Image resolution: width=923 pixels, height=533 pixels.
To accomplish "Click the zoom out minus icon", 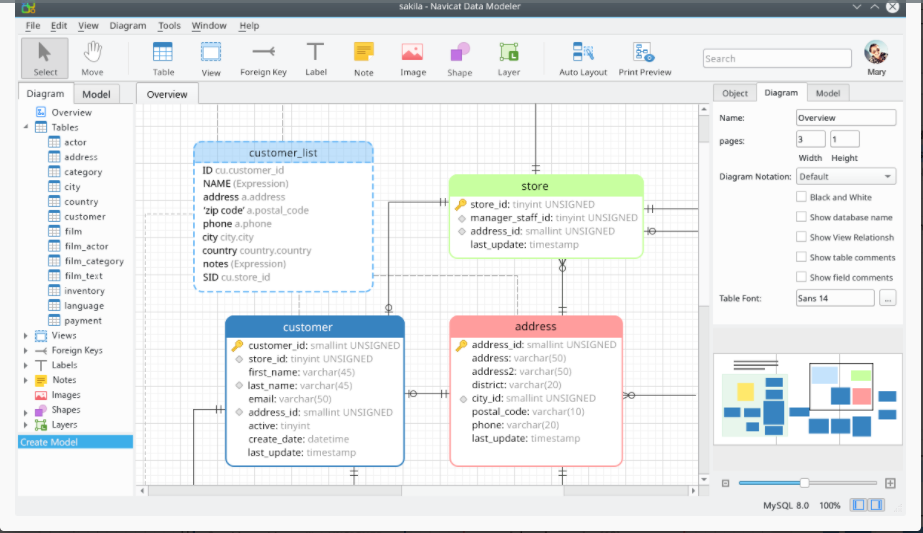I will coord(725,483).
